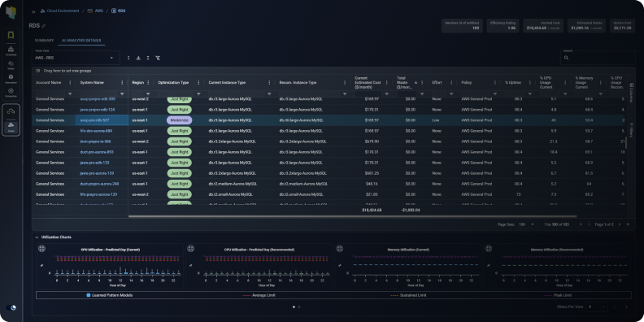
Task: Open Account Name column menu
Action: click(x=70, y=83)
